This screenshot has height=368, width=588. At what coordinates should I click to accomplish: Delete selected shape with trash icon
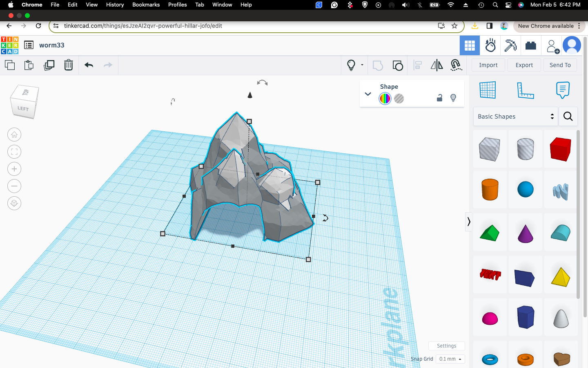click(69, 65)
